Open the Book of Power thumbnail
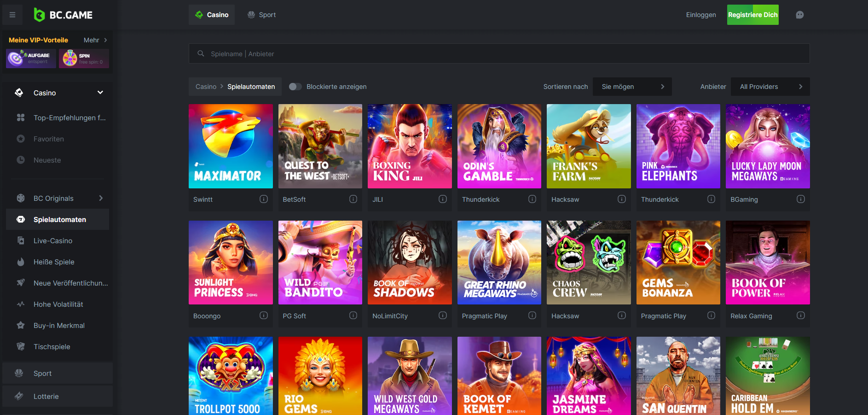 click(x=768, y=263)
